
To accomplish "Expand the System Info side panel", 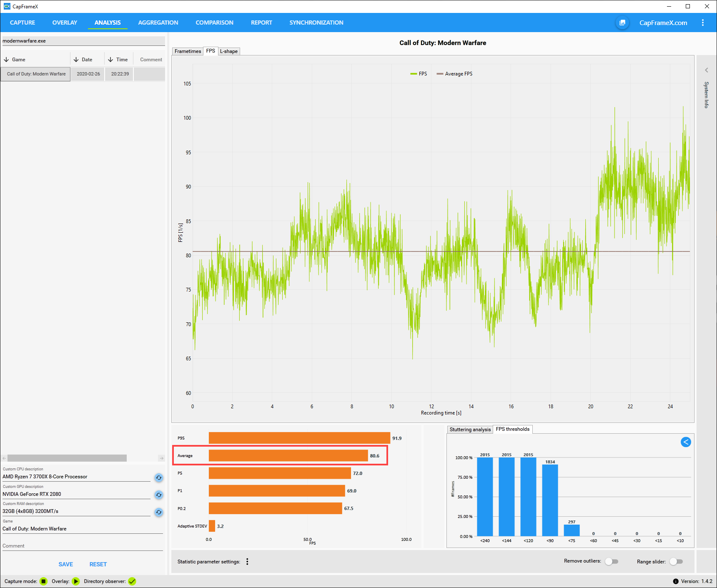I will coord(707,70).
